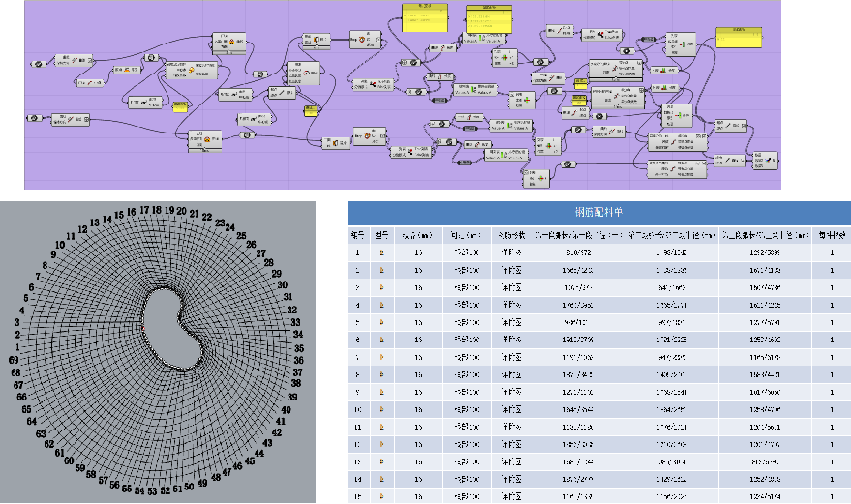Viewport: 851px width, 504px height.
Task: Click the orange icon in table row 14
Action: tap(381, 479)
